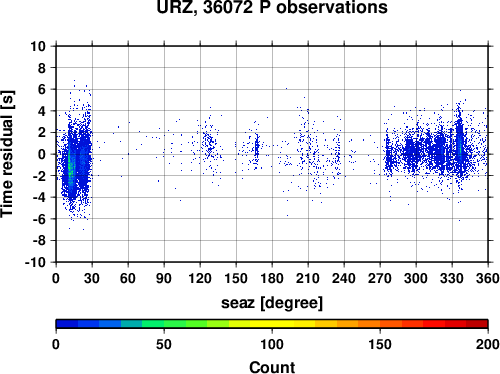Click the colorbar tick label 200
The height and width of the screenshot is (374, 500).
[488, 344]
